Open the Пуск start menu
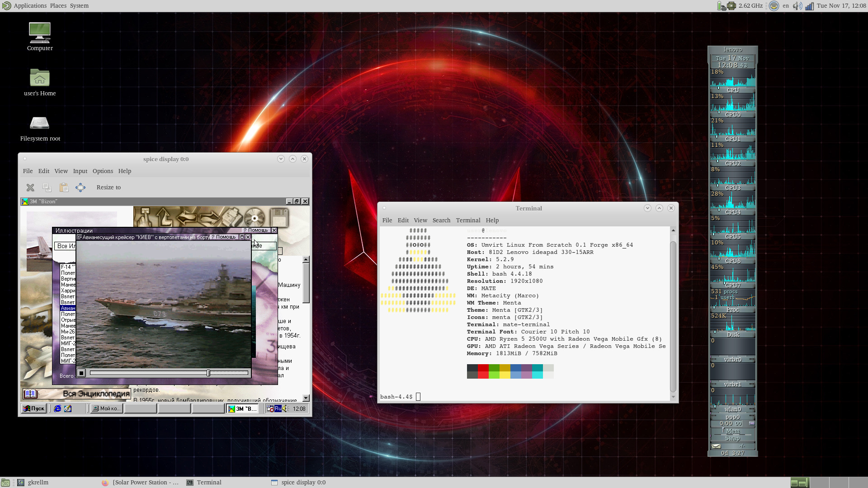This screenshot has width=868, height=488. [34, 408]
